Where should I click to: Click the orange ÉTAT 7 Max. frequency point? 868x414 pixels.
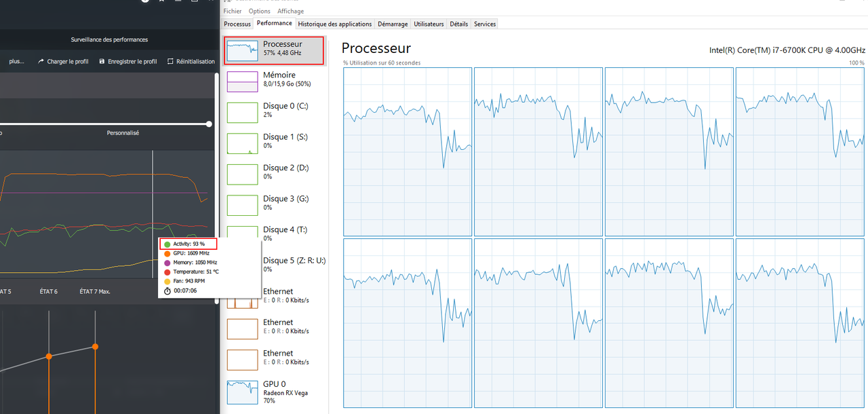[x=96, y=347]
